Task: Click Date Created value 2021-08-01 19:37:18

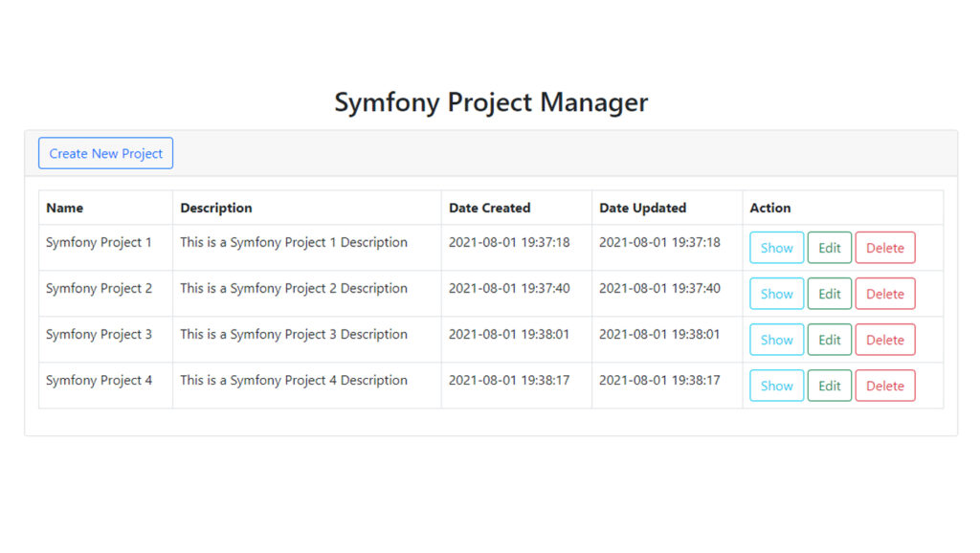Action: (509, 242)
